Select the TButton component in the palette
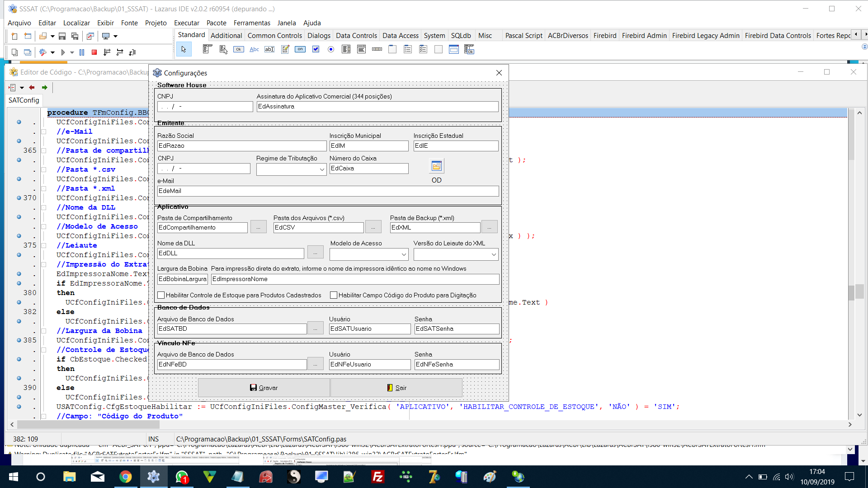 [239, 49]
